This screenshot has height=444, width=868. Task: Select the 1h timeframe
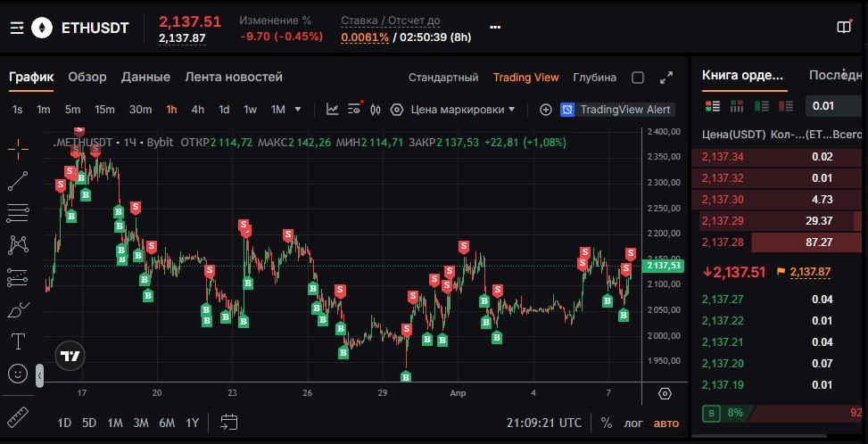point(171,110)
